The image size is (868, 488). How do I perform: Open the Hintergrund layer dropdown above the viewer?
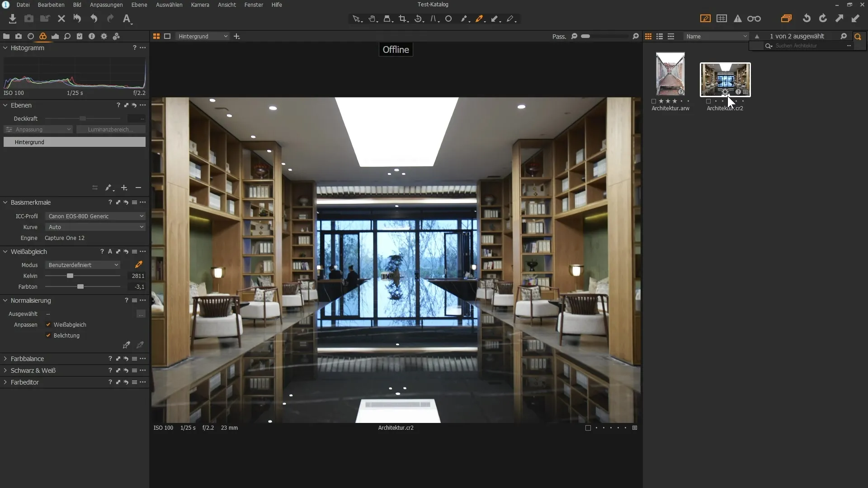pos(202,36)
